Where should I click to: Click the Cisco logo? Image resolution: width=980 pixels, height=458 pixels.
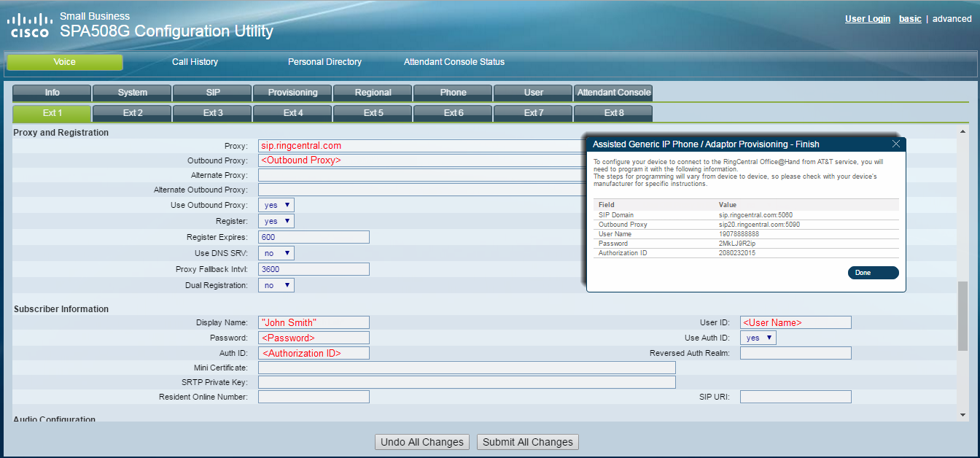(28, 26)
